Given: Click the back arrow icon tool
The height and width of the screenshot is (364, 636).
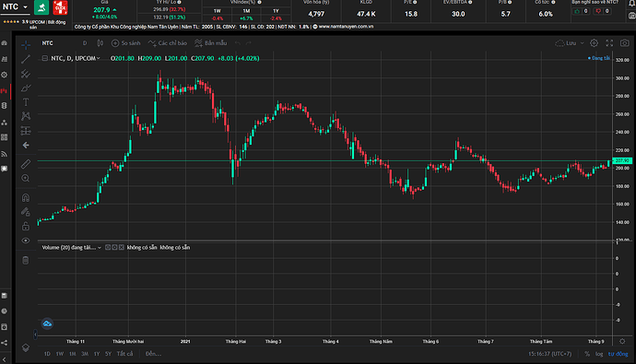Looking at the screenshot, I should pos(26,145).
